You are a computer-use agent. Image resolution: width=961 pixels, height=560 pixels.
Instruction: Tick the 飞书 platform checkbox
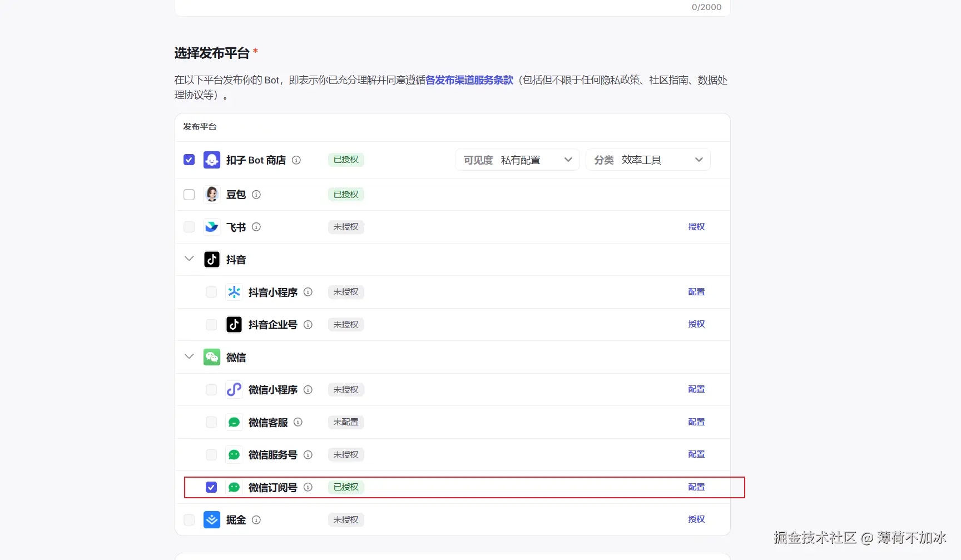pos(189,227)
